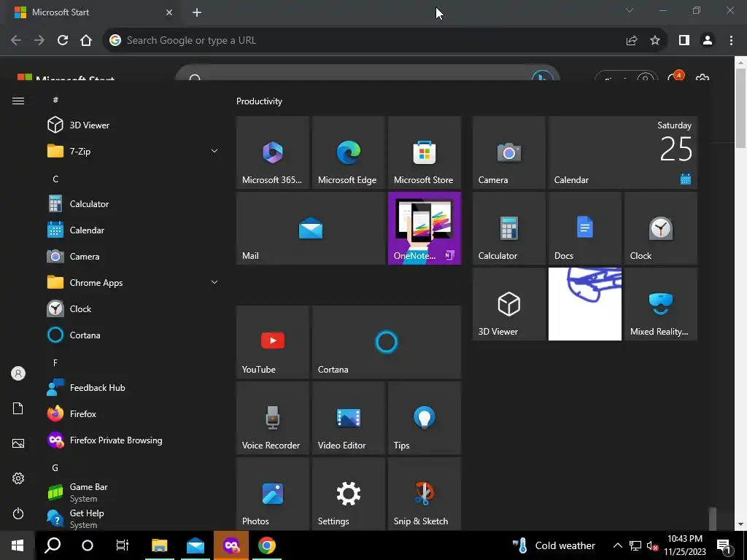Viewport: 747px width, 560px height.
Task: Open the OneNote tile
Action: pos(425,228)
